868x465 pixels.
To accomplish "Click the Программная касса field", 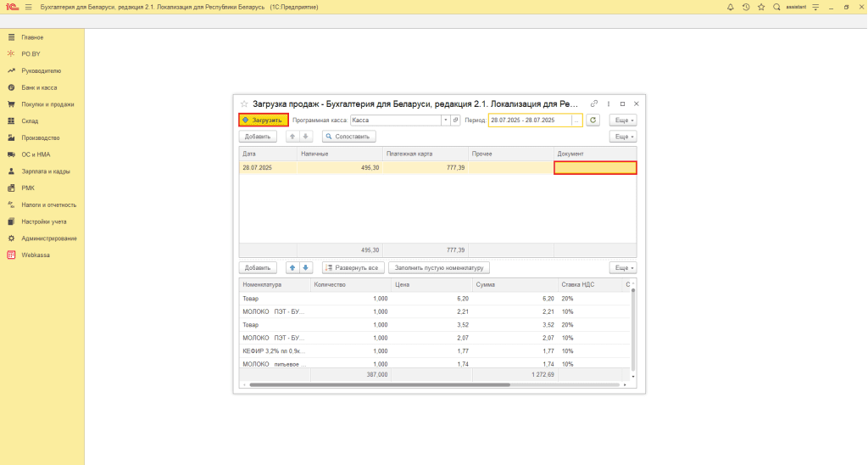I will pos(396,120).
